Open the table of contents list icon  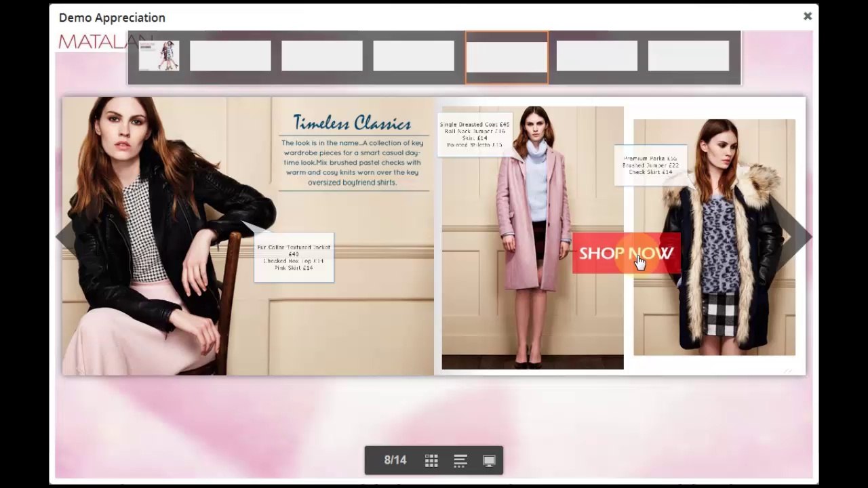coord(460,461)
